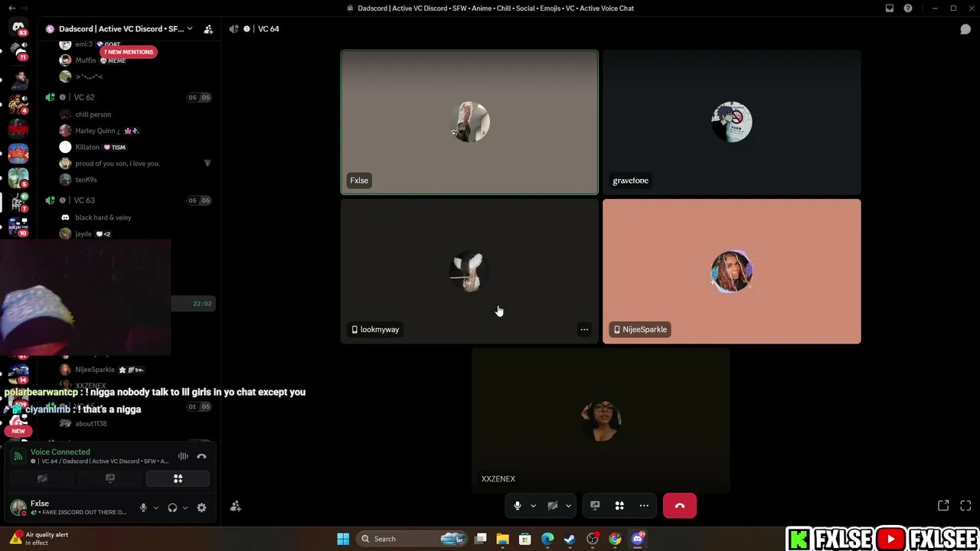The image size is (980, 551).
Task: Focus the gravetone video tile
Action: 732,122
